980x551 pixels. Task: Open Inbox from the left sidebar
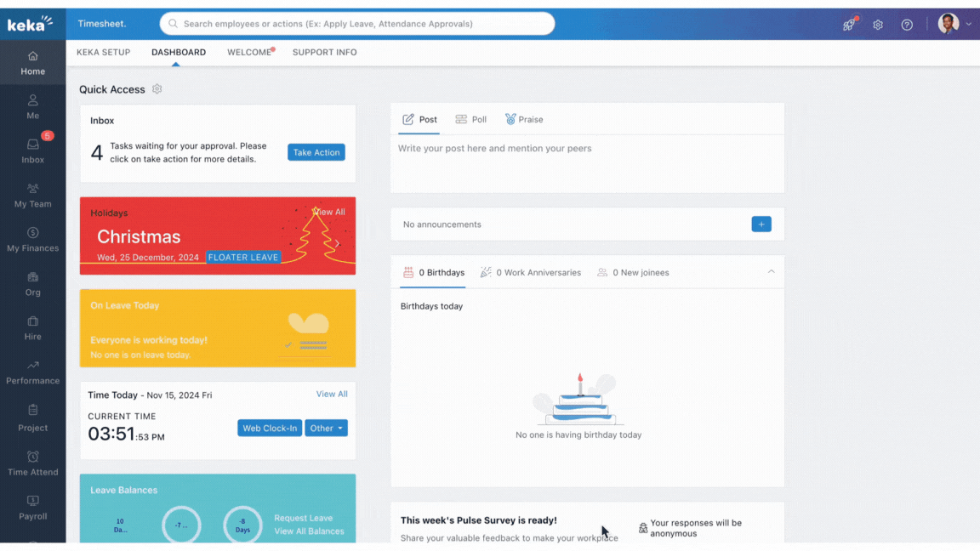click(x=32, y=151)
